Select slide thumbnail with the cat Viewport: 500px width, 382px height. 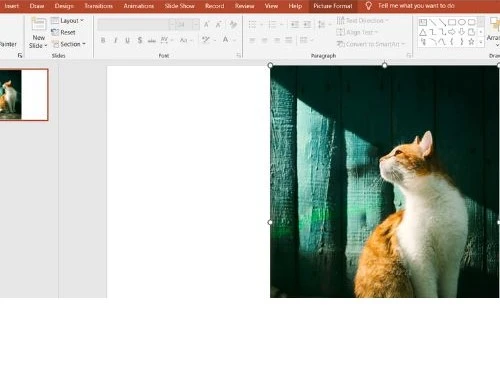pos(24,95)
